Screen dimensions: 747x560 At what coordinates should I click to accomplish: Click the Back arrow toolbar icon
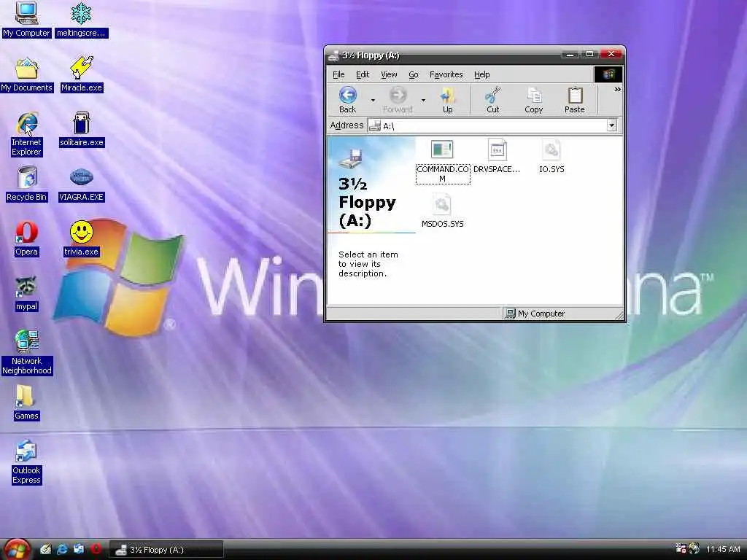point(348,96)
